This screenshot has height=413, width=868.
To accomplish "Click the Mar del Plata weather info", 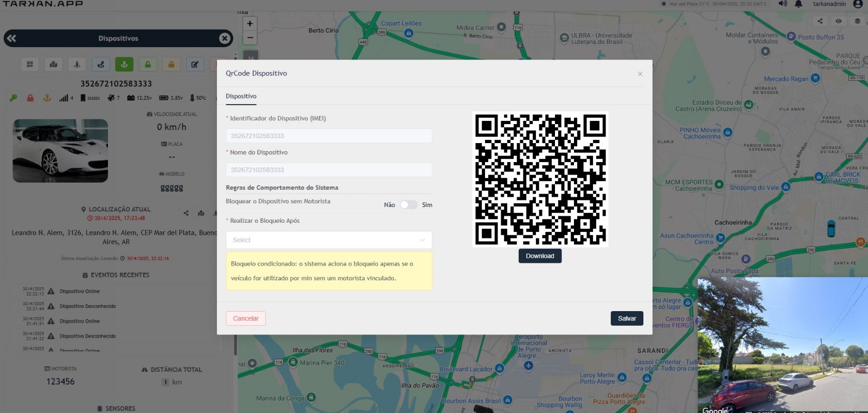I will coord(713,4).
